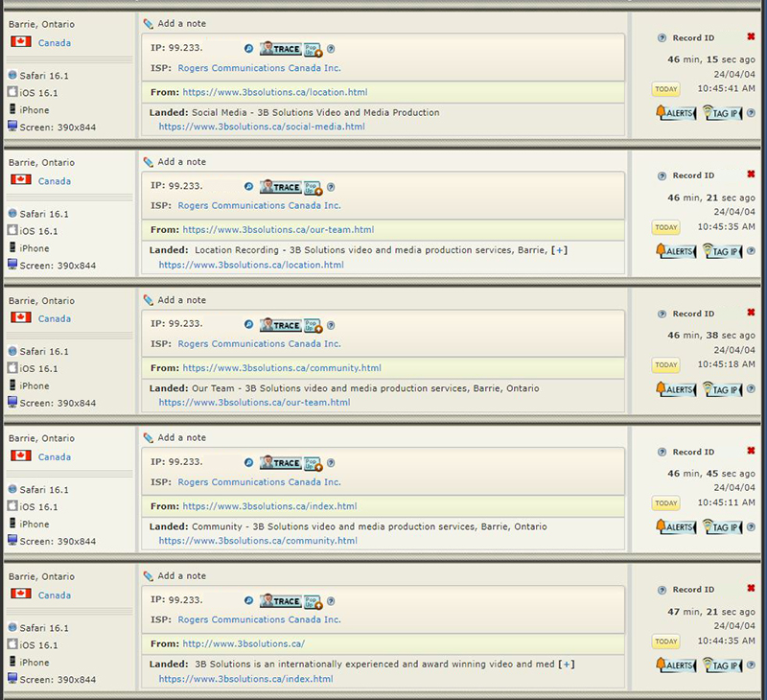
Task: Open ALERTS for the 10:45:18 AM record
Action: 676,389
